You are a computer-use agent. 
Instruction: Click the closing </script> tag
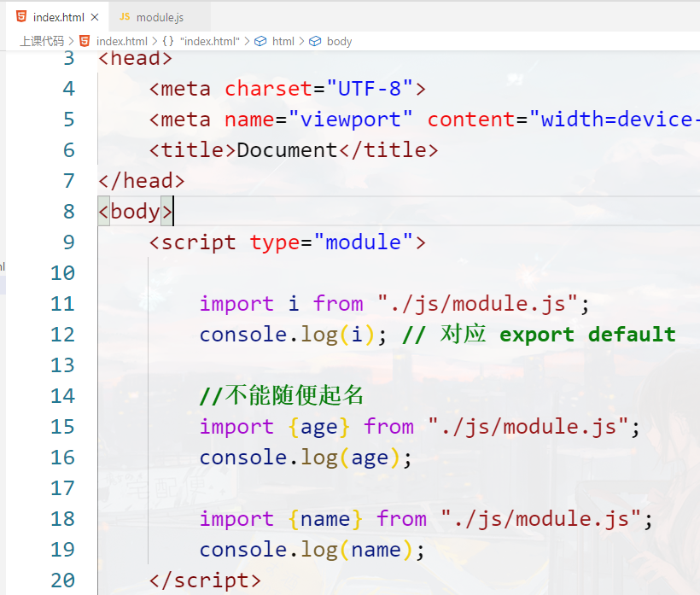point(205,580)
